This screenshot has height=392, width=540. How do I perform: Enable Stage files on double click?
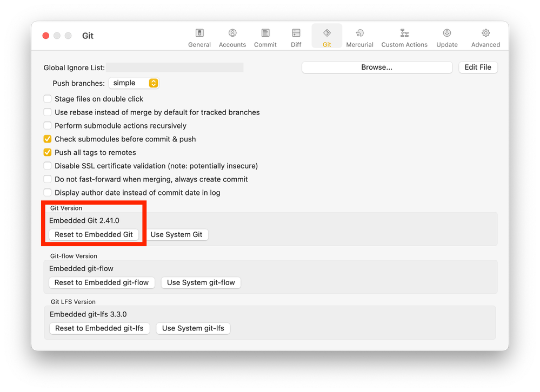click(48, 99)
